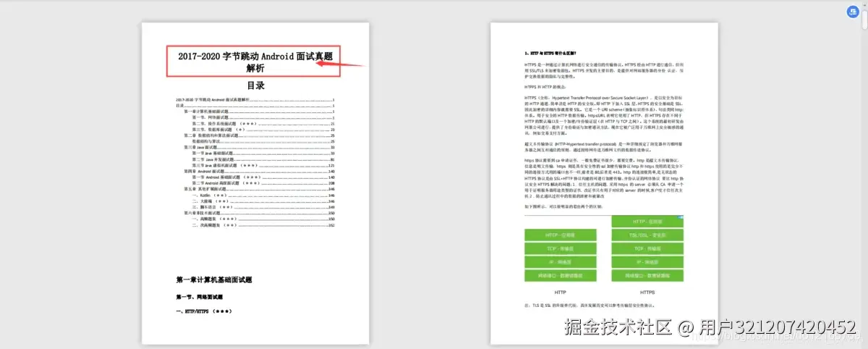Click the '目录' heading
Viewport: 868px width, 349px height.
click(255, 86)
